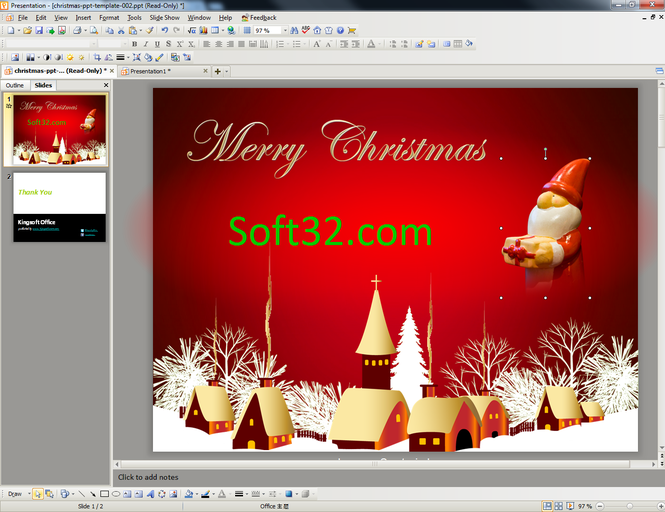The height and width of the screenshot is (512, 665).
Task: Draw a rectangle with the Rectangle tool
Action: (104, 494)
